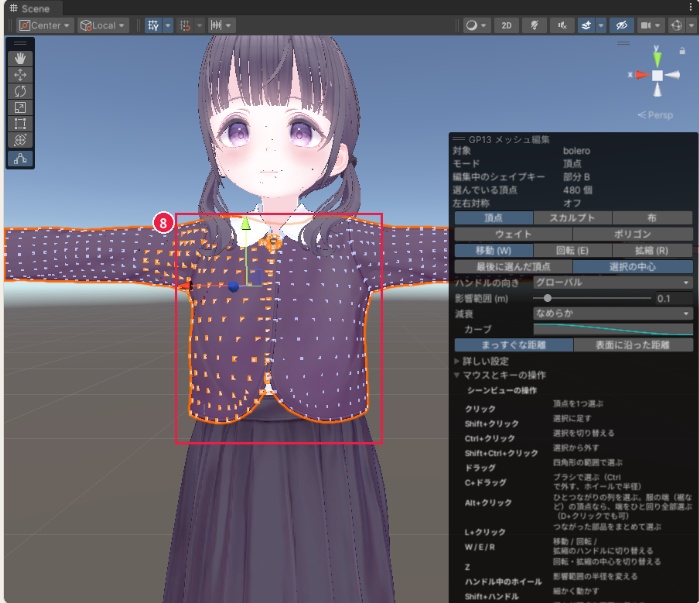
Task: Click the green Y arrow of move handle
Action: point(246,223)
